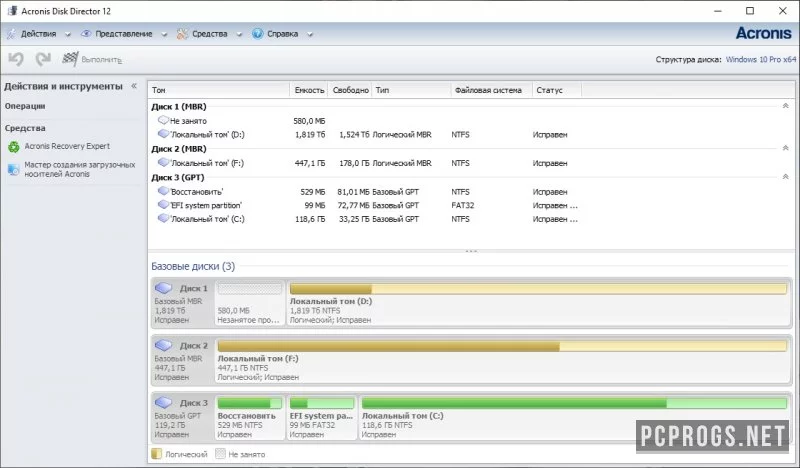Select the 'Восстановить' volume row
The height and width of the screenshot is (468, 800).
[471, 191]
